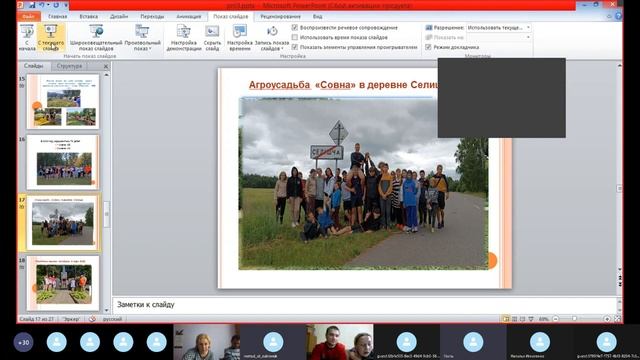640x360 pixels.
Task: Switch to Вид ribbon tab
Action: [318, 16]
